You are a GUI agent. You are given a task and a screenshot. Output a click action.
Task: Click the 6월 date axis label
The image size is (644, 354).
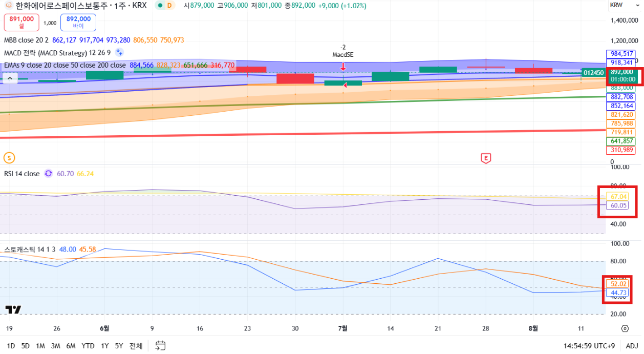click(x=104, y=328)
